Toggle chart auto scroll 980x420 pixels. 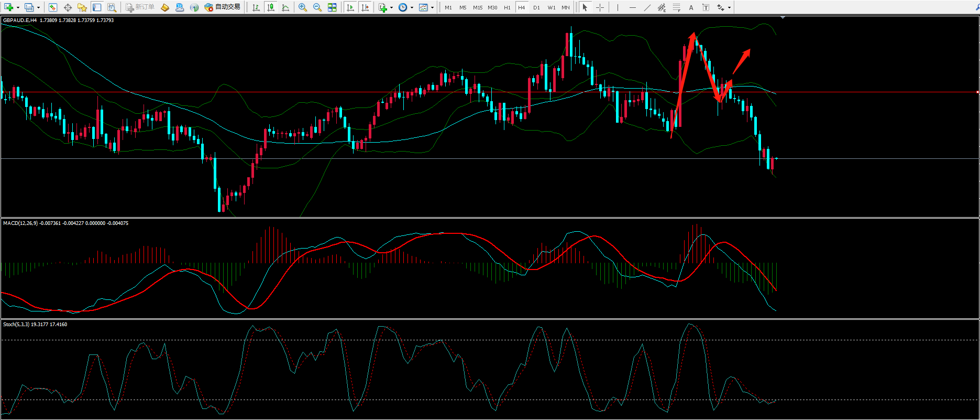pyautogui.click(x=350, y=7)
